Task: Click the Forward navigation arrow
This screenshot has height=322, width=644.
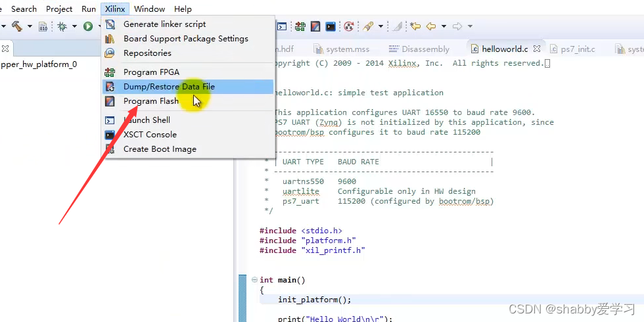Action: [457, 27]
